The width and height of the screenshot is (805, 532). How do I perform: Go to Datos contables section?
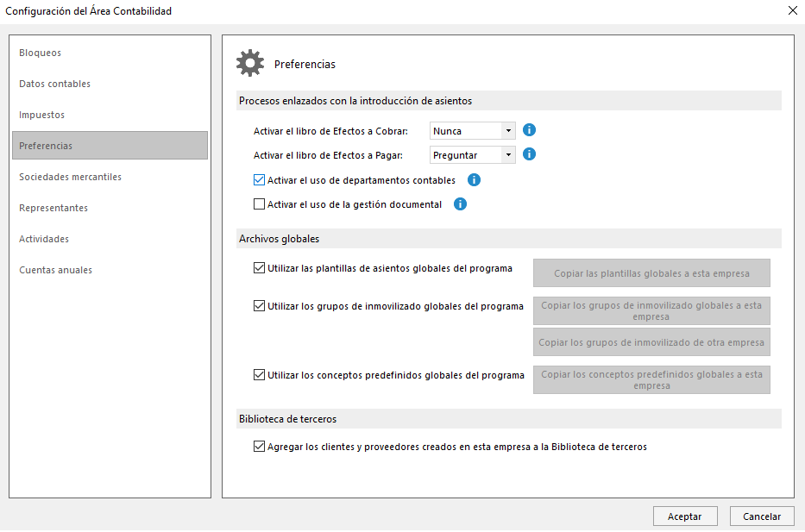(x=110, y=84)
